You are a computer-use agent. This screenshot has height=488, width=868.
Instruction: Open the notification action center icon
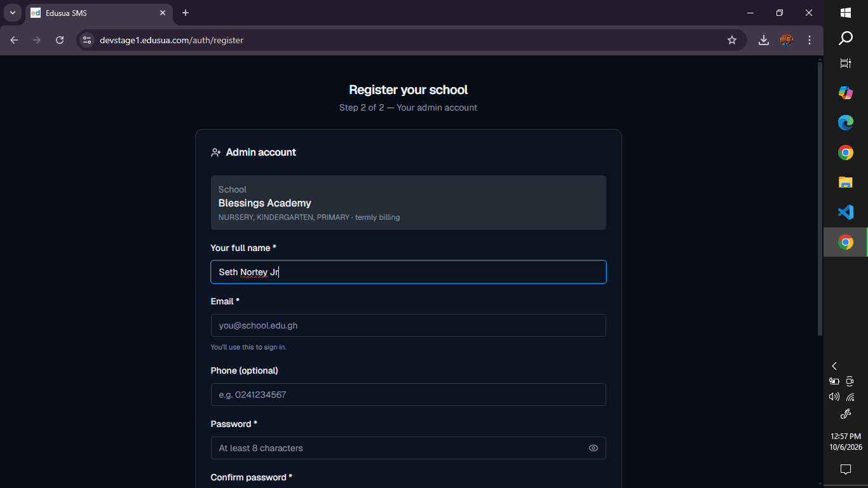(846, 470)
